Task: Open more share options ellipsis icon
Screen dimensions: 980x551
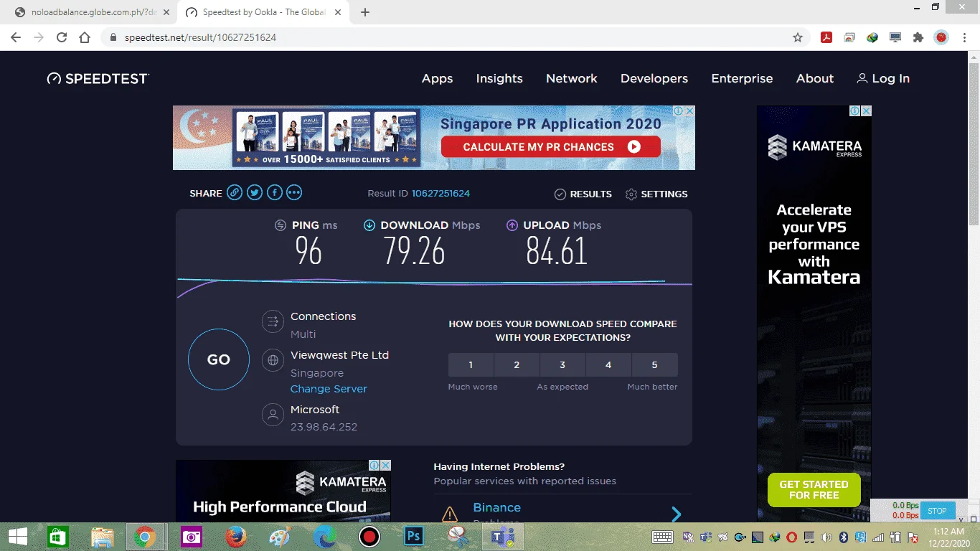Action: click(294, 192)
